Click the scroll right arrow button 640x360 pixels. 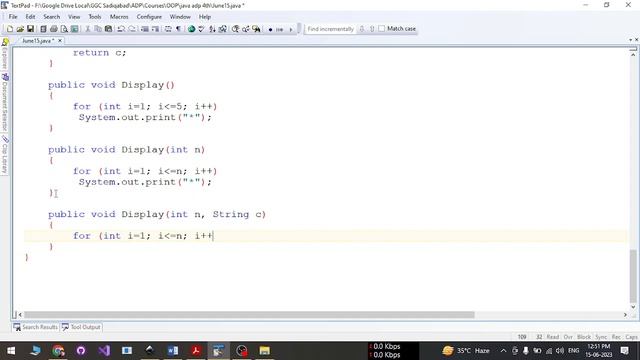625,315
